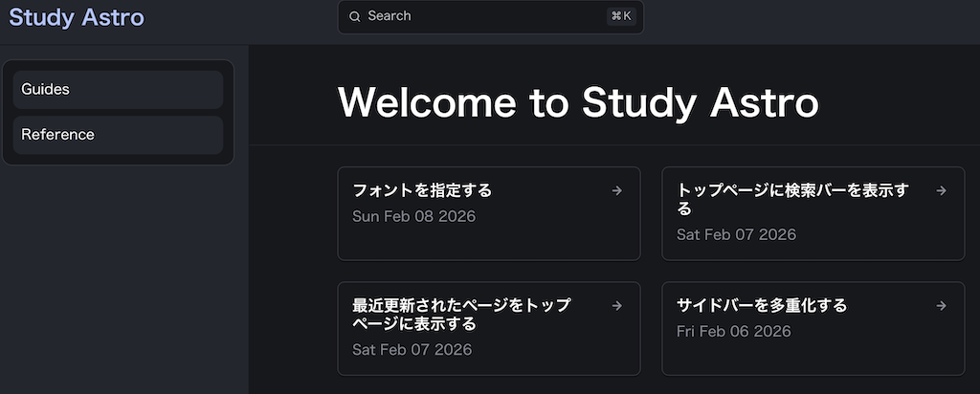Click the Sat Feb 07 2026 date under 最近更新されたページ

coord(412,349)
